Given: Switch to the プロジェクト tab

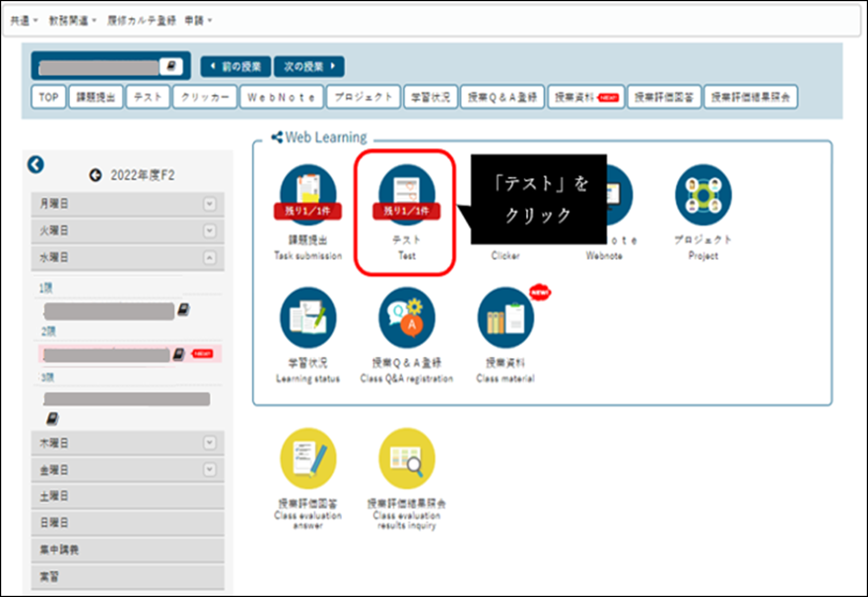Looking at the screenshot, I should click(x=363, y=97).
